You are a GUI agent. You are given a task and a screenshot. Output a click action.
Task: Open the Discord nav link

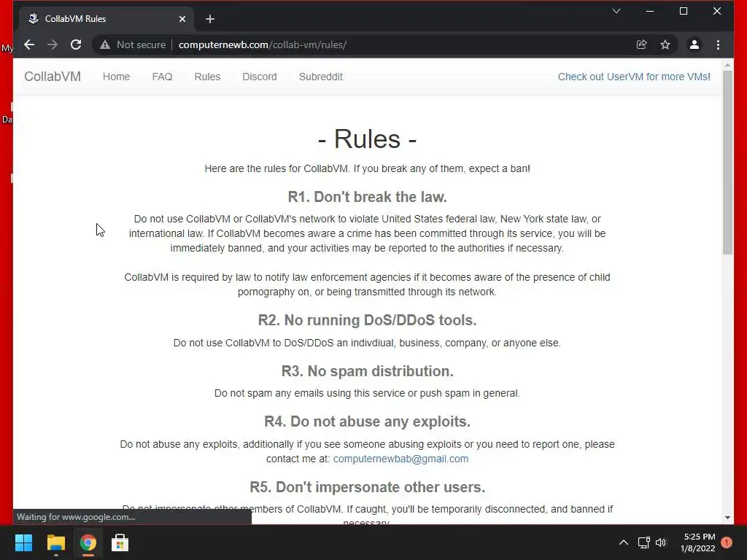point(260,77)
